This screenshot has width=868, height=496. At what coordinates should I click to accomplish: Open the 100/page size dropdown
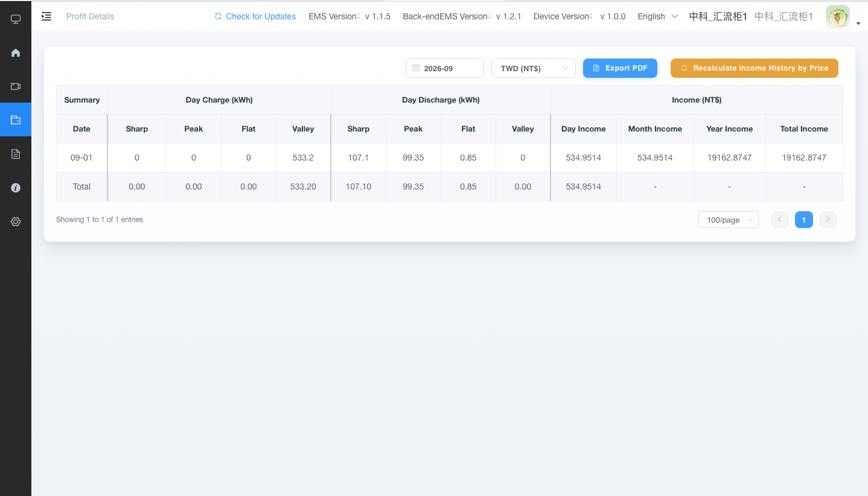click(x=729, y=220)
